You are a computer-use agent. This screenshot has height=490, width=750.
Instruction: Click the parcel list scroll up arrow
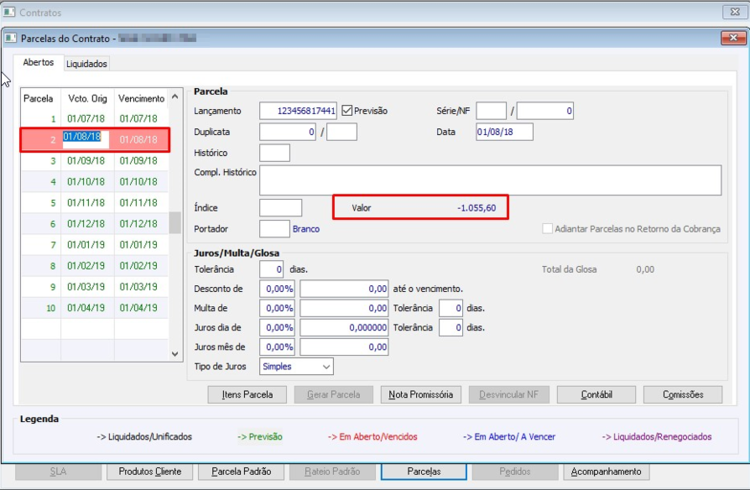175,97
